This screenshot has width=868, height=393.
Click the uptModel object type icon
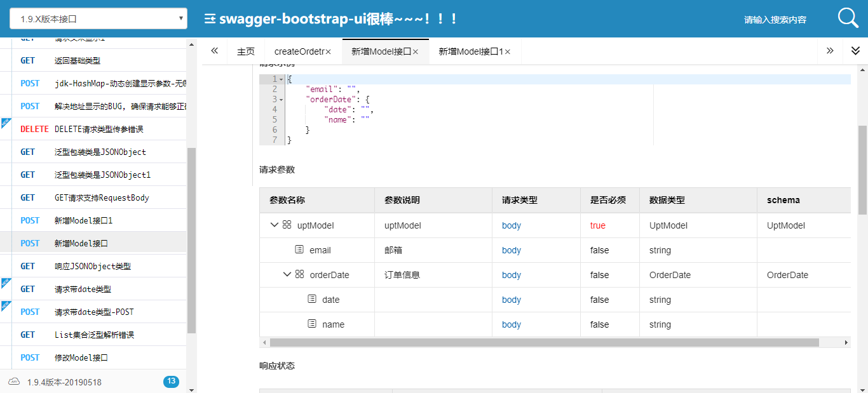click(x=287, y=225)
